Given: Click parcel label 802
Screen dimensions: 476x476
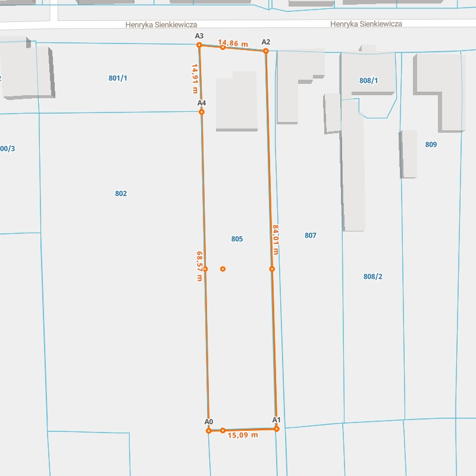Looking at the screenshot, I should tap(121, 194).
